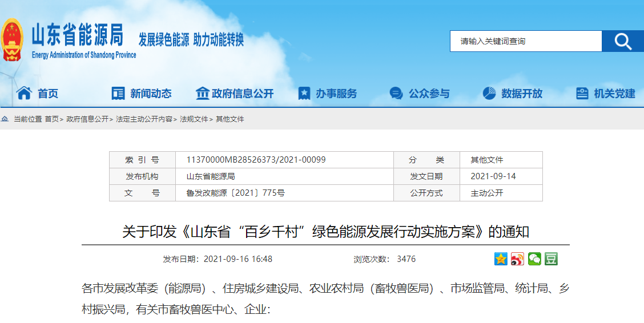The image size is (644, 323).
Task: Click the national emblem logo
Action: coord(12,40)
